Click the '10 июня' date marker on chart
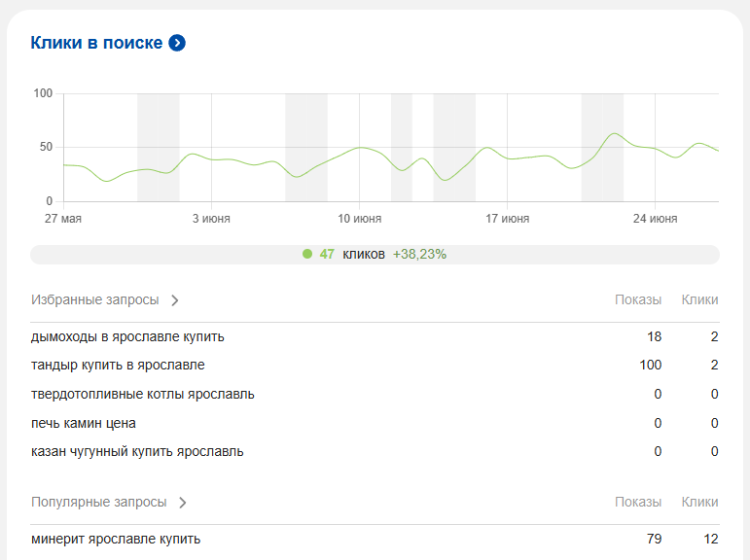Viewport: 750px width, 560px height. [x=360, y=219]
